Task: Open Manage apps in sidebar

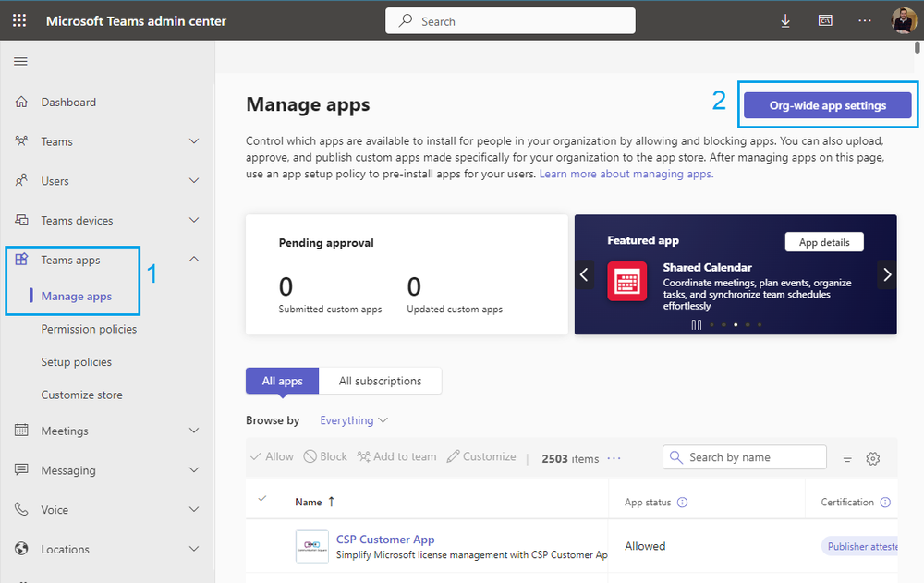Action: coord(77,296)
